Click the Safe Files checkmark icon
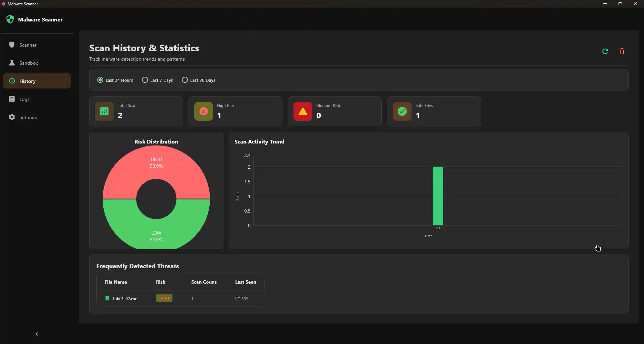 click(x=401, y=111)
